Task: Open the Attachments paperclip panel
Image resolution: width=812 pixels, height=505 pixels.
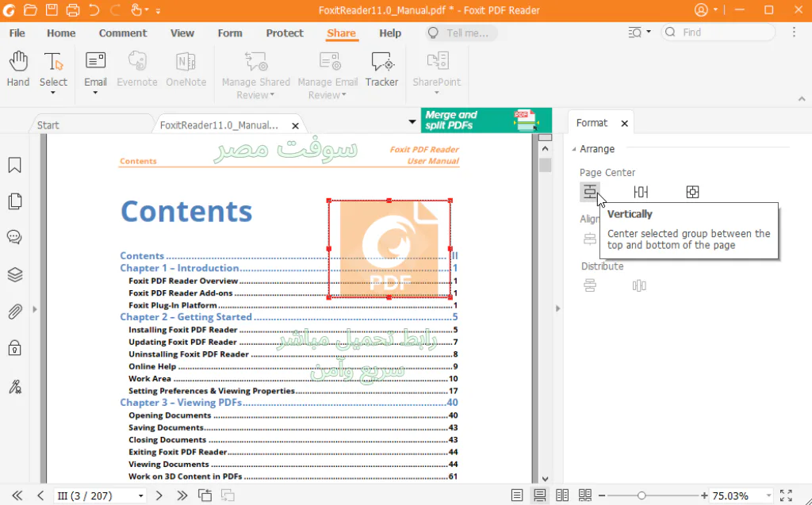Action: click(x=14, y=312)
